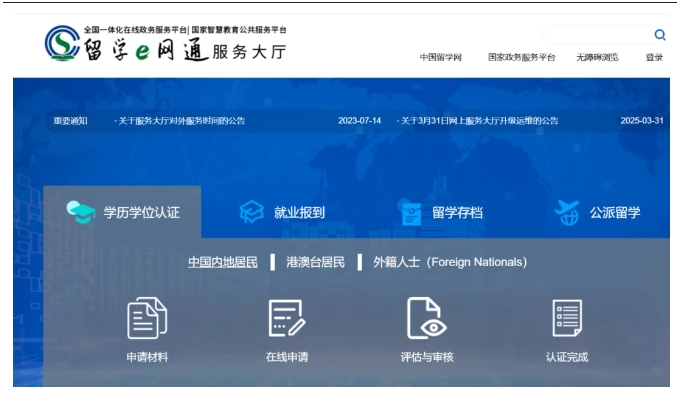The width and height of the screenshot is (677, 395).
Task: Open the 国家政务服务平台 link
Action: click(x=522, y=57)
